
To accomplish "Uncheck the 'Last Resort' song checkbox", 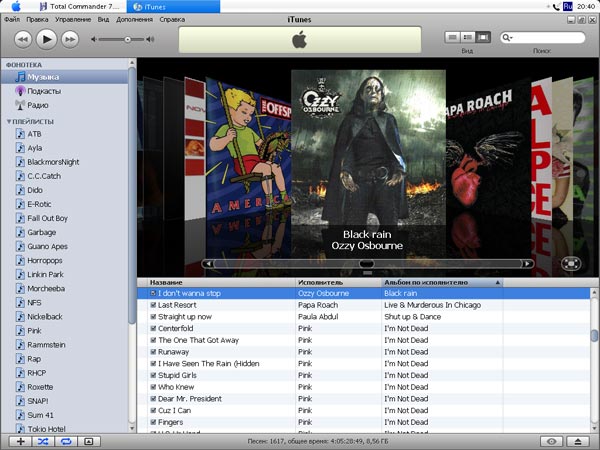I will coord(153,305).
